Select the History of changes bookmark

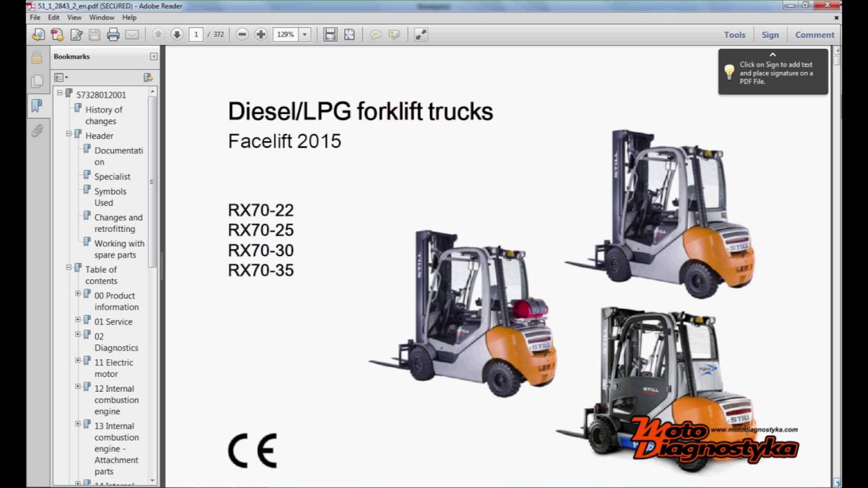[104, 115]
